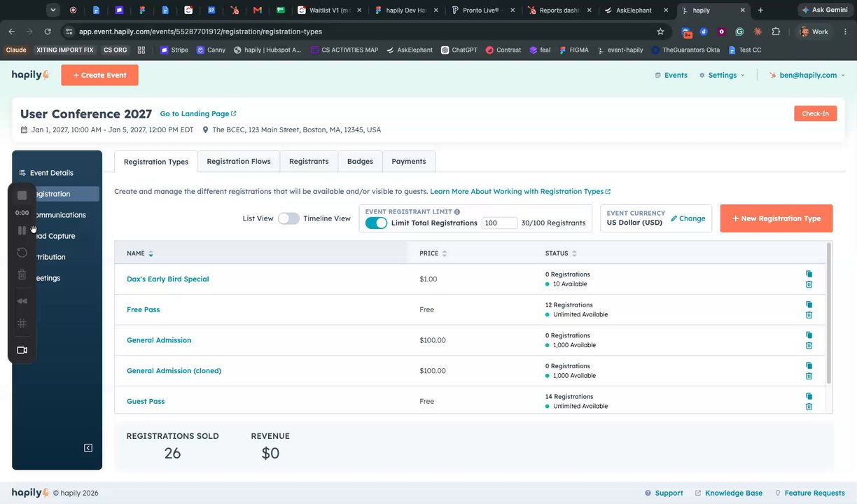The width and height of the screenshot is (857, 504).
Task: Select the Registration Types tab
Action: [x=156, y=162]
